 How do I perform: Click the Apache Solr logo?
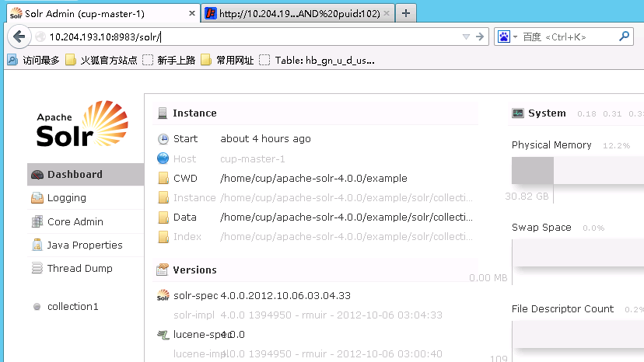(82, 124)
